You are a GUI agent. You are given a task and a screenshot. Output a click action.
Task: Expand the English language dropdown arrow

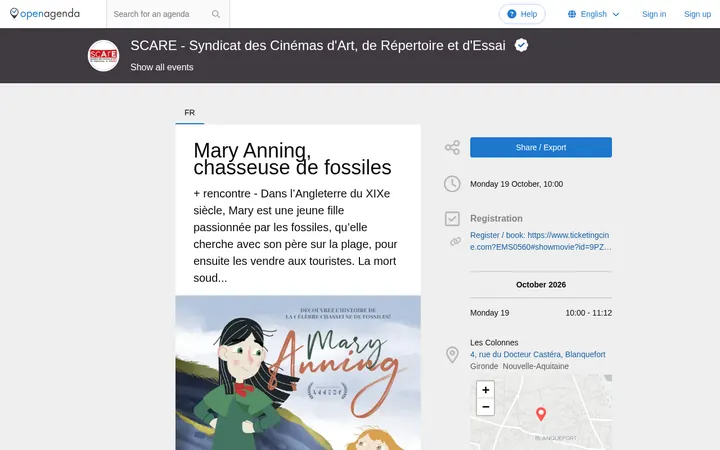point(616,15)
